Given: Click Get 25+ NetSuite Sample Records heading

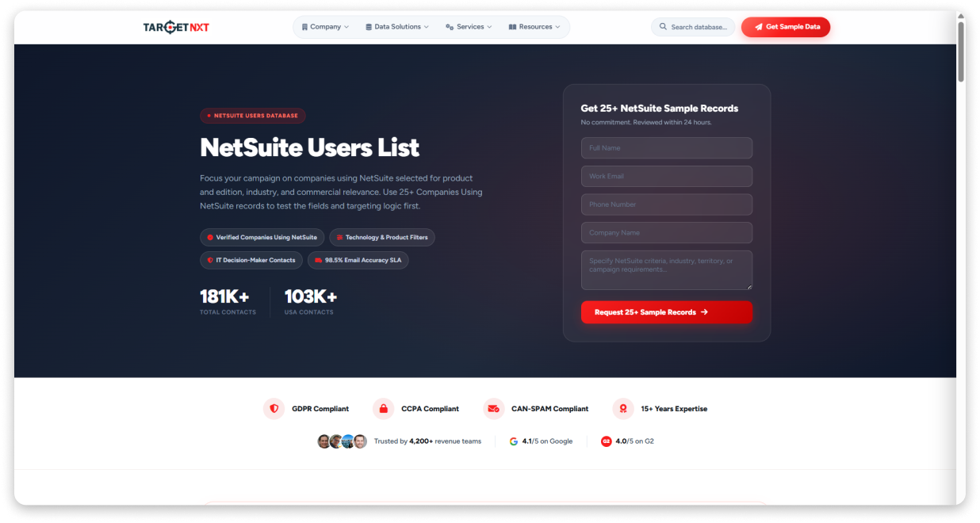Looking at the screenshot, I should pos(660,109).
